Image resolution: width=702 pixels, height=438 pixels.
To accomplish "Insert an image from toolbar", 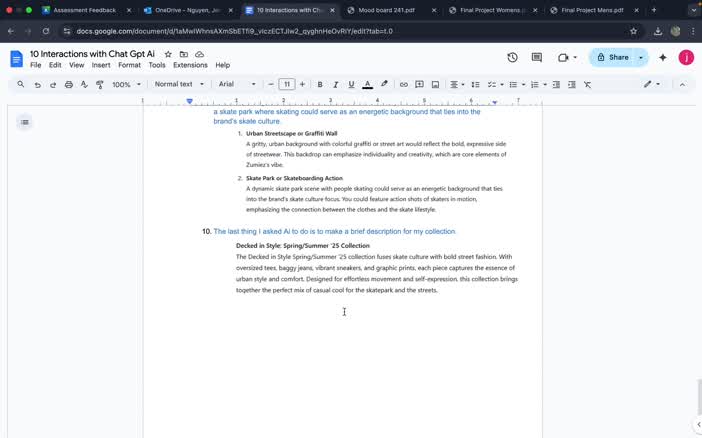I will (x=435, y=84).
